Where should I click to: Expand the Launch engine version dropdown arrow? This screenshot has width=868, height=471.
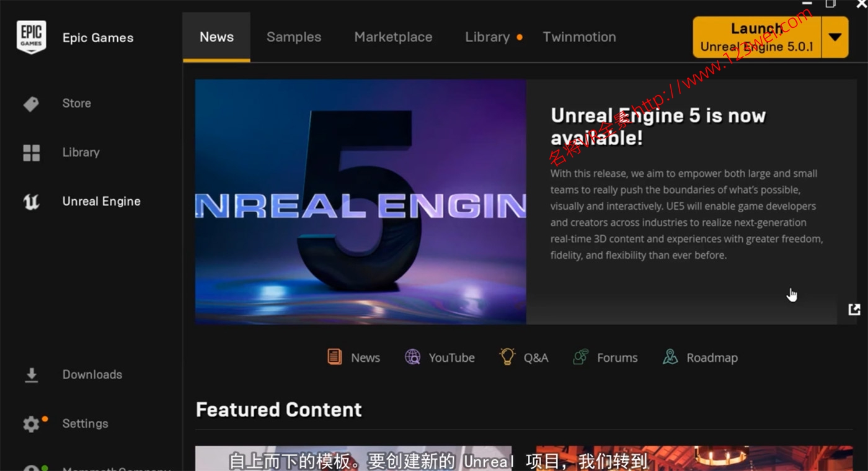click(x=835, y=37)
